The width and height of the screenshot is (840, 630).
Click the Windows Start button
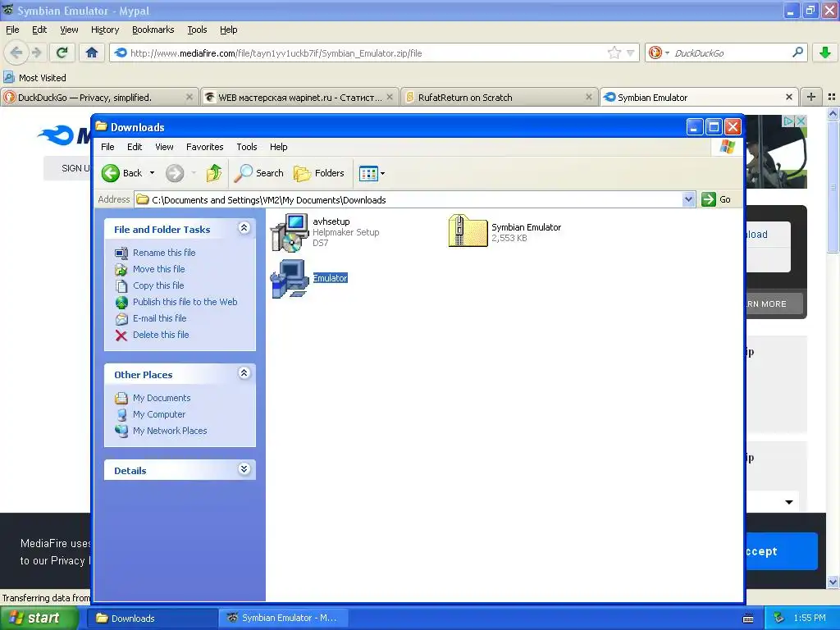39,619
